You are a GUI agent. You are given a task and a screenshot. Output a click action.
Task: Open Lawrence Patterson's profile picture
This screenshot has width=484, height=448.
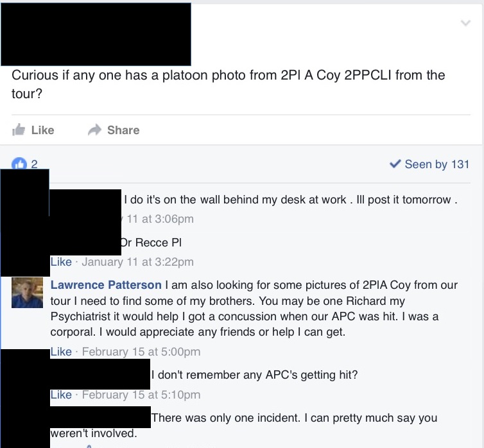click(28, 293)
